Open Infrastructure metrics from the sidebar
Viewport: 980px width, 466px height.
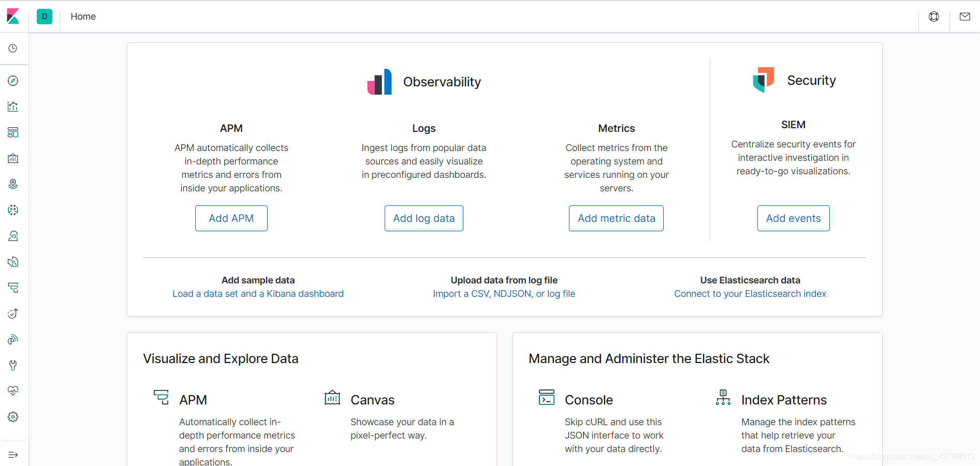(x=13, y=236)
